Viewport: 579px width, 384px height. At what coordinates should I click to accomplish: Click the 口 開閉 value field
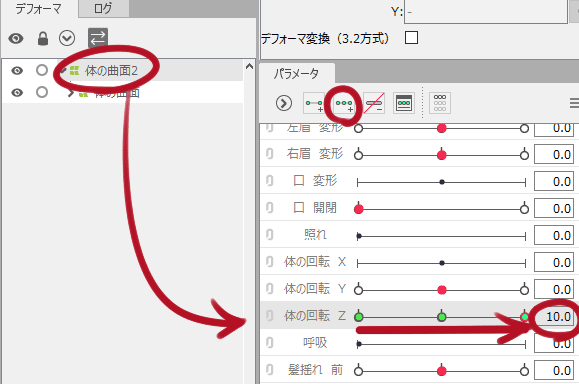click(554, 209)
